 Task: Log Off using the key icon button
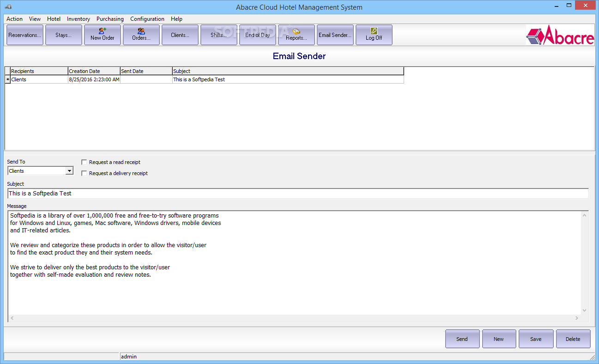[374, 35]
